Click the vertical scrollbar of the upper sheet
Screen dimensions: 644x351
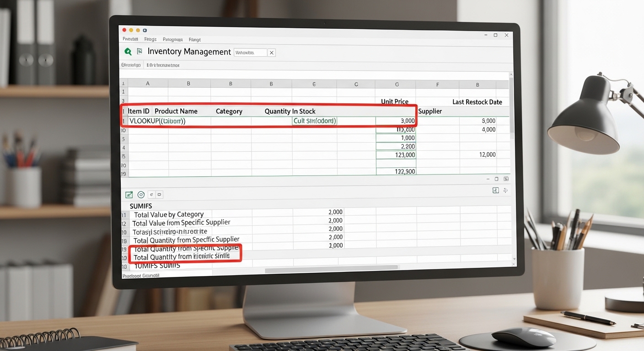coord(511,105)
